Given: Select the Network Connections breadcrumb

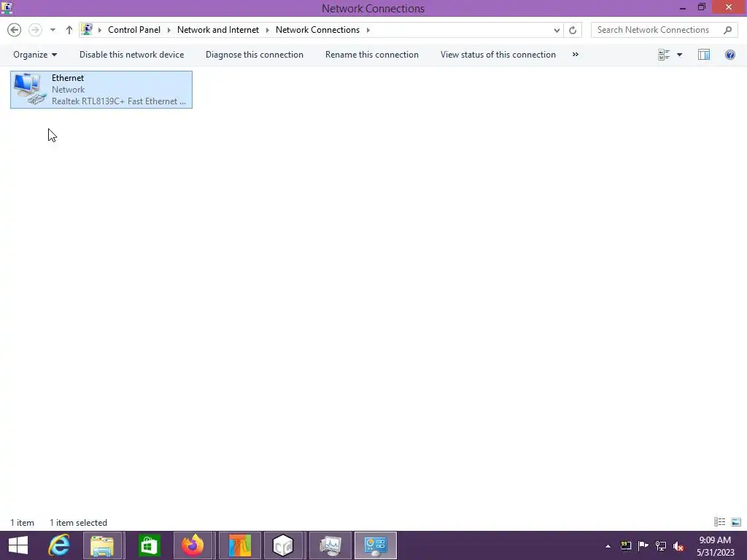Looking at the screenshot, I should [x=318, y=29].
